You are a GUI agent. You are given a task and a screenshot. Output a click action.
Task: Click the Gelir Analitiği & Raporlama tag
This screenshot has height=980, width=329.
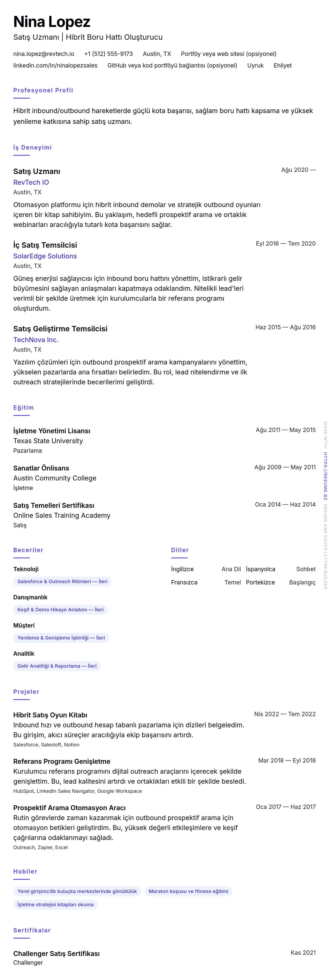tap(57, 666)
